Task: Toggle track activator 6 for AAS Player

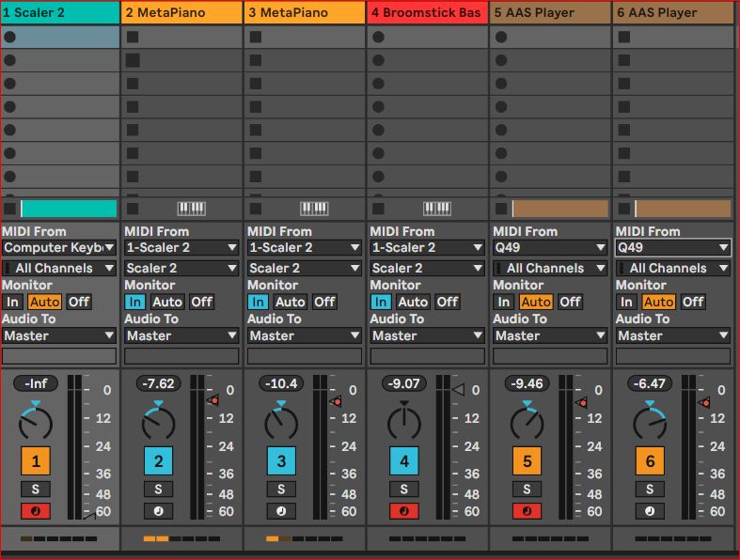Action: click(650, 461)
